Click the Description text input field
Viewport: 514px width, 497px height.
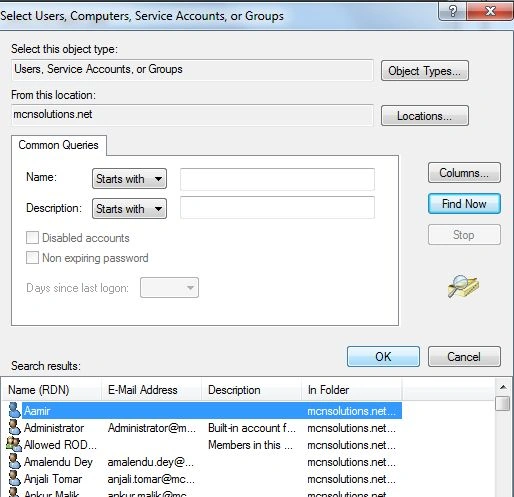[277, 207]
